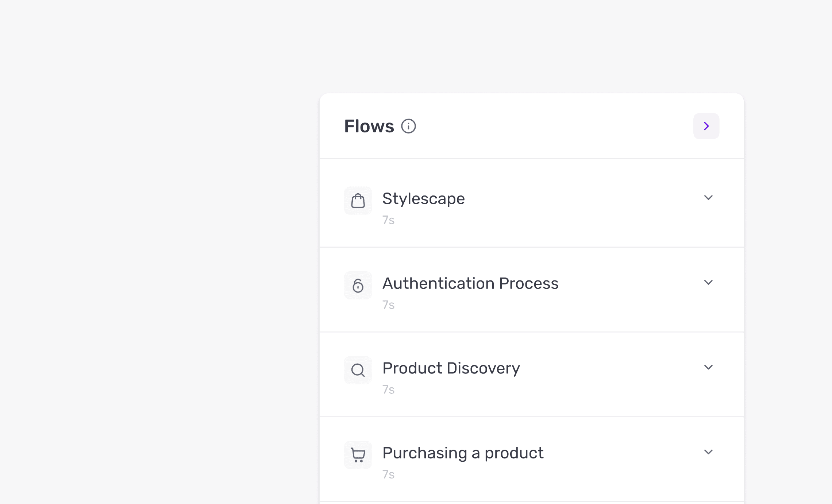Select the Purchasing a product title
This screenshot has width=832, height=504.
pyautogui.click(x=463, y=453)
